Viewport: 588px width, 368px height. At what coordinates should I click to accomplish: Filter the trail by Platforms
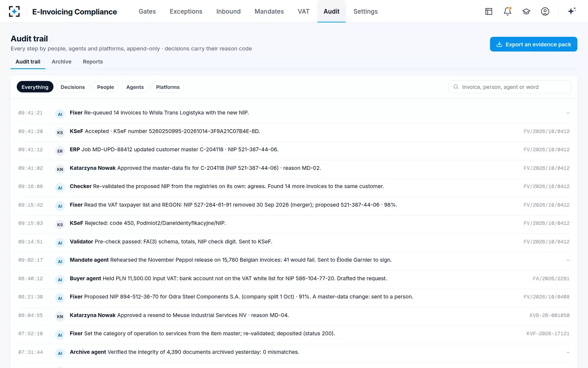point(168,87)
